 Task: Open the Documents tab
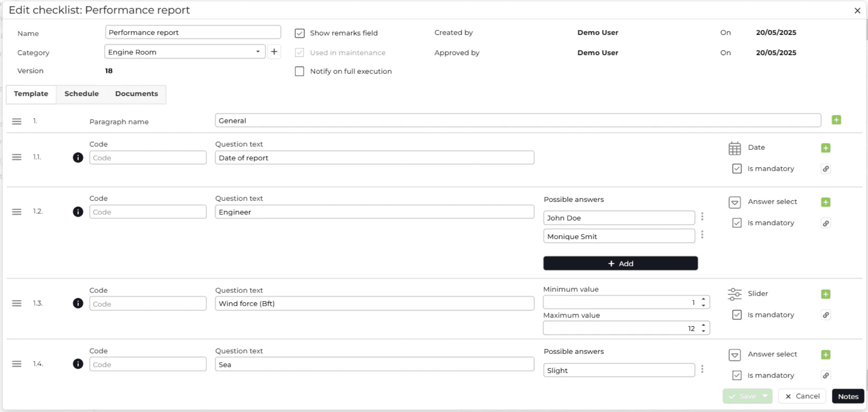click(136, 94)
